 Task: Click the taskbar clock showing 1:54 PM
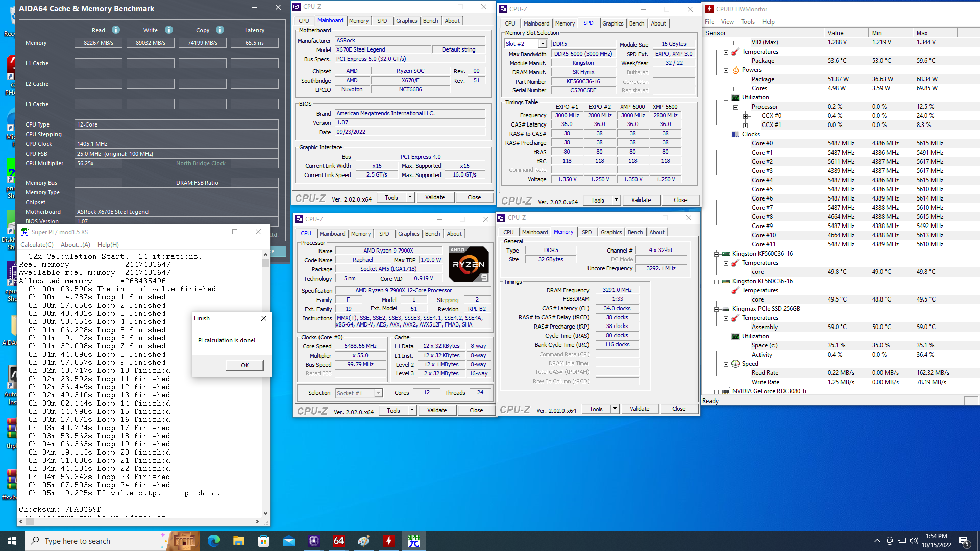[937, 541]
